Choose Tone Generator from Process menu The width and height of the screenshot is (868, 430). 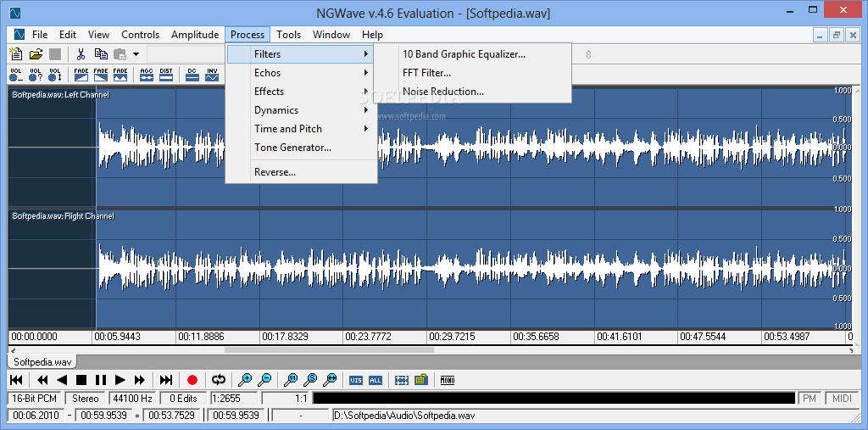point(301,148)
